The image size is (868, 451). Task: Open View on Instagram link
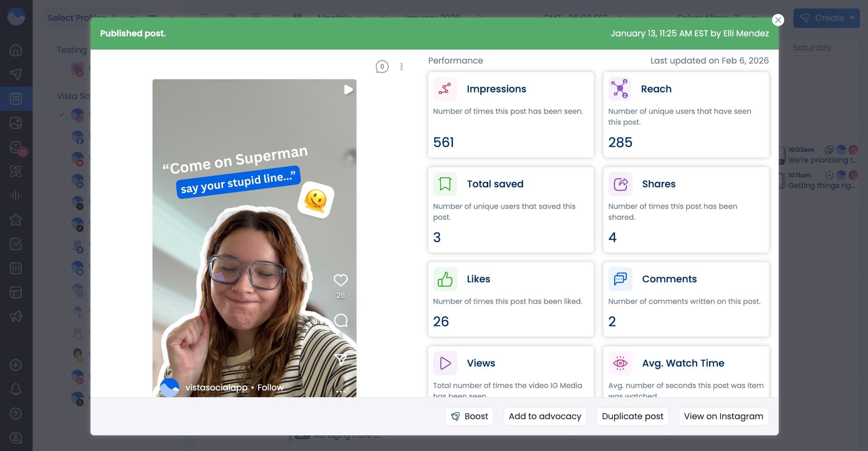[723, 416]
